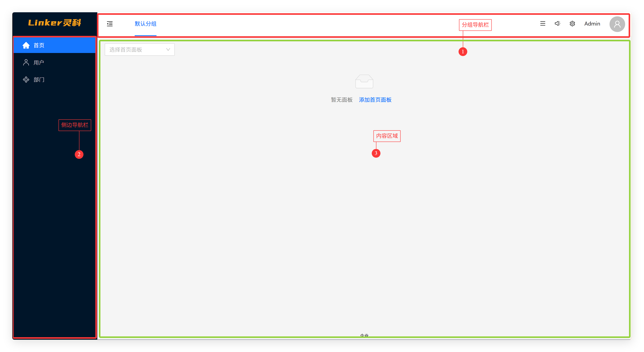644x352 pixels.
Task: Click the gray user avatar
Action: pos(617,24)
